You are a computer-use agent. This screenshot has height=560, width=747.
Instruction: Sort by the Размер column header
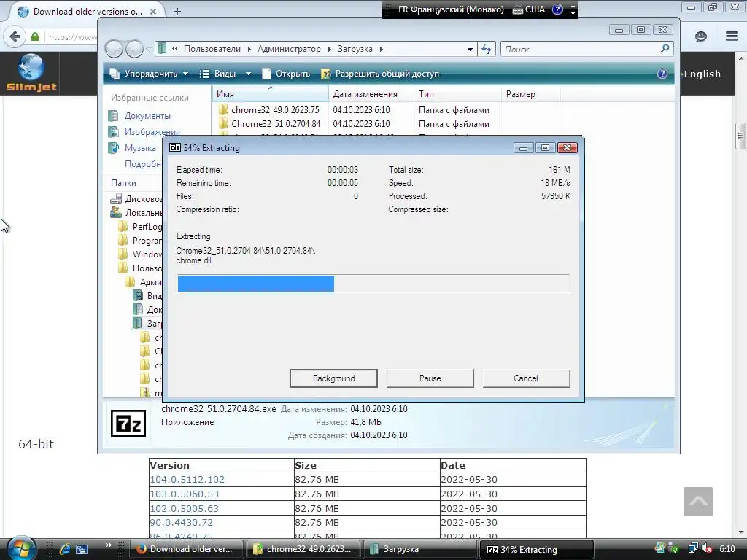tap(530, 94)
